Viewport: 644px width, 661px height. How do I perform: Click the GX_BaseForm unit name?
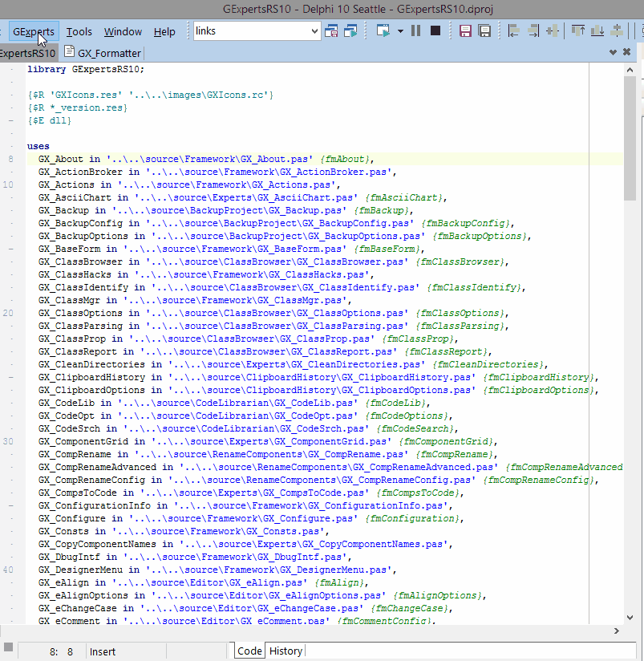click(69, 249)
